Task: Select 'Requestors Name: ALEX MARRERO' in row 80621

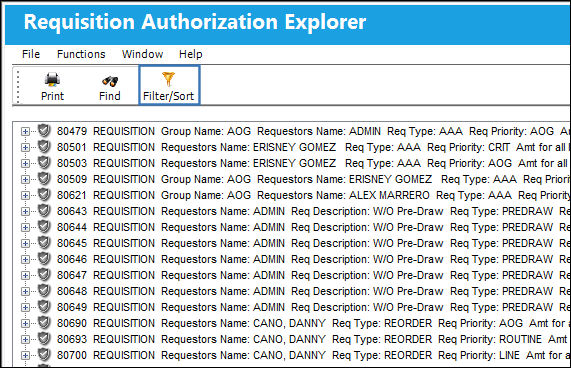Action: pos(343,195)
